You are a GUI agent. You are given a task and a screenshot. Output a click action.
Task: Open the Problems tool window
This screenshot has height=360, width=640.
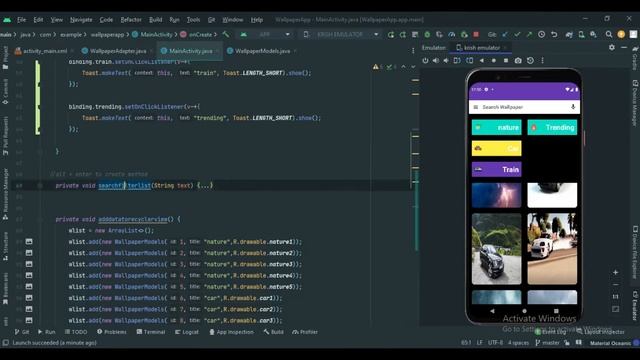112,332
